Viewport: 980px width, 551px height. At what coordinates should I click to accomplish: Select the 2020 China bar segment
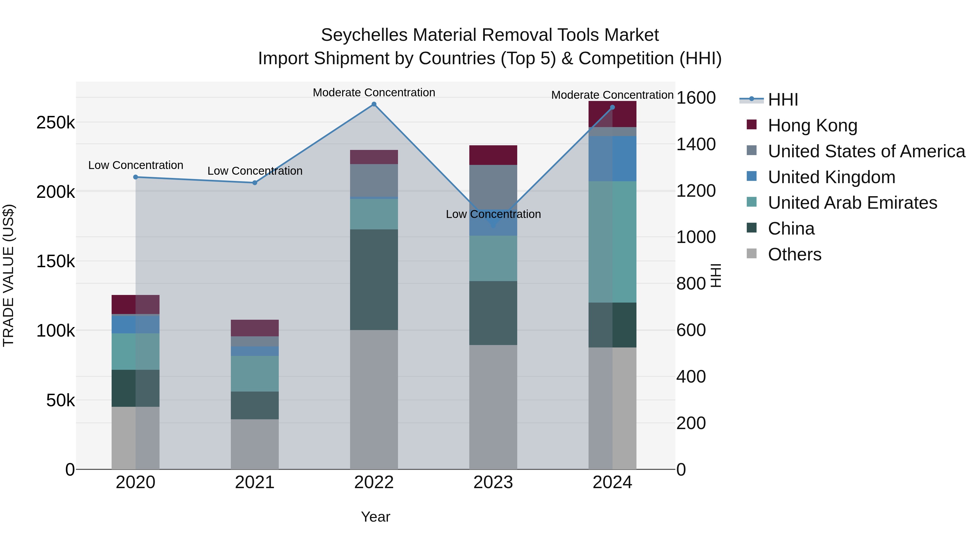pos(136,388)
